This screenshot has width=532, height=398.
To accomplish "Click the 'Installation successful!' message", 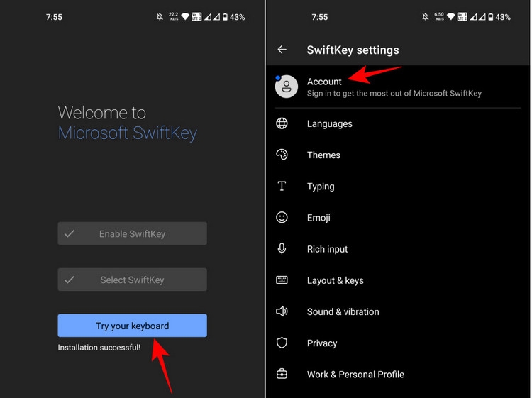I will point(99,347).
